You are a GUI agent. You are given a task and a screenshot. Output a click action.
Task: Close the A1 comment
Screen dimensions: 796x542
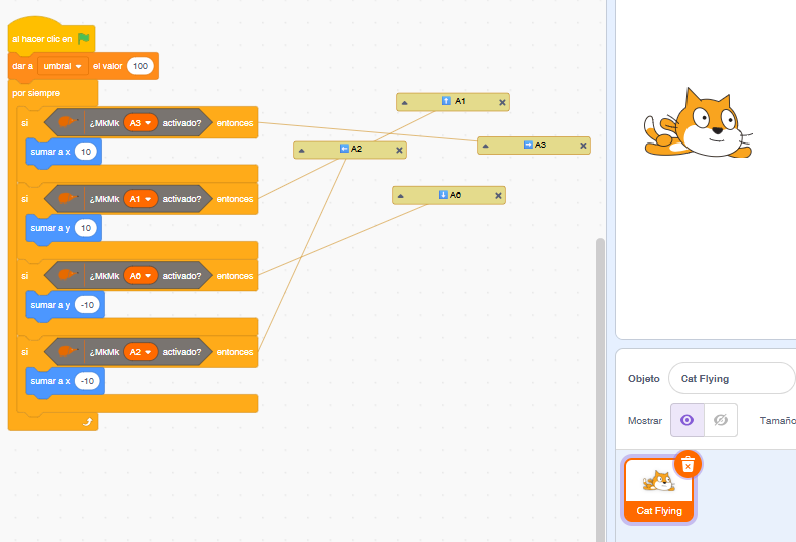click(502, 103)
